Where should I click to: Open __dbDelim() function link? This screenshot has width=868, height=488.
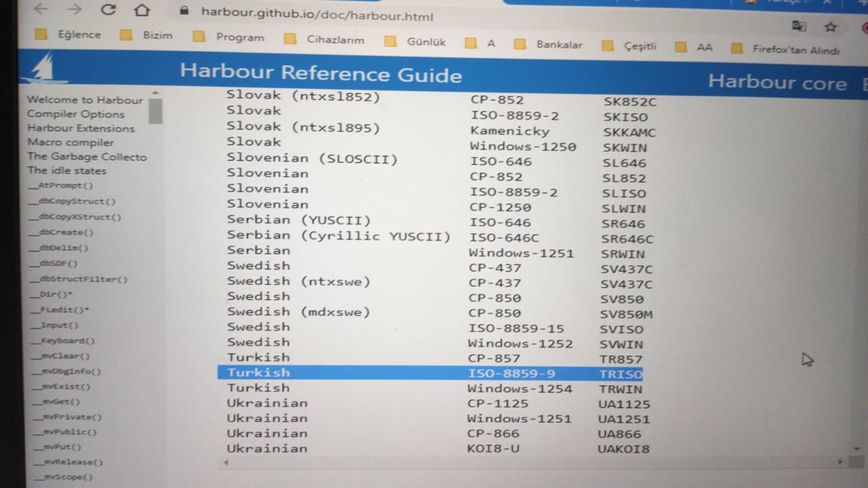click(59, 248)
